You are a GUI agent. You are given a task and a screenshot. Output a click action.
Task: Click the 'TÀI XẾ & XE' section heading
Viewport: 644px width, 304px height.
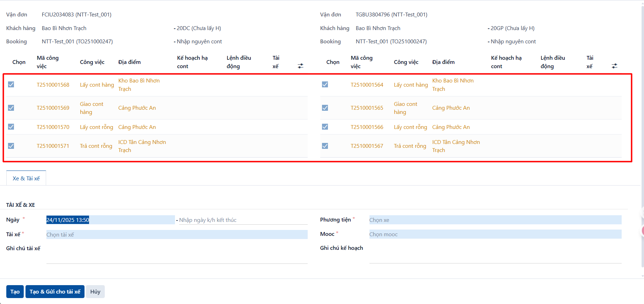click(x=21, y=205)
